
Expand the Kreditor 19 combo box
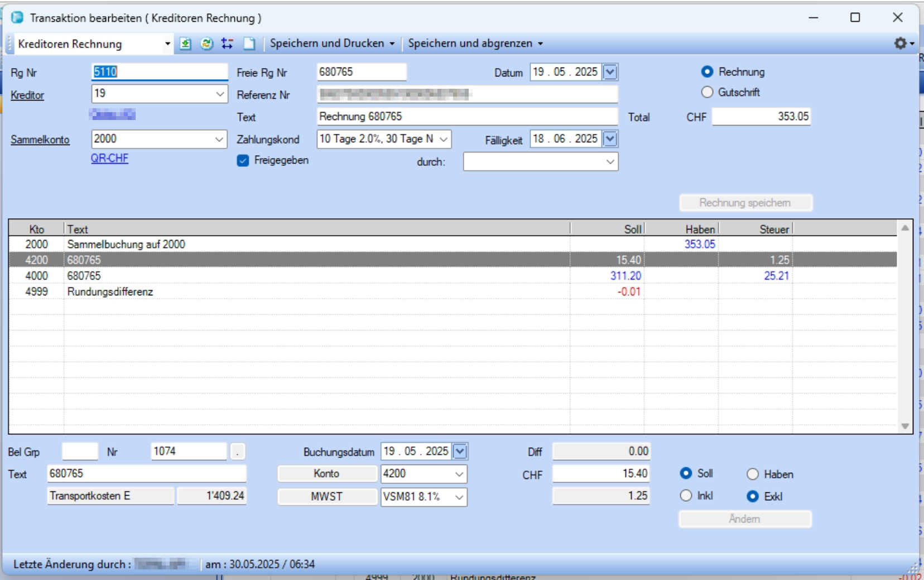[220, 94]
